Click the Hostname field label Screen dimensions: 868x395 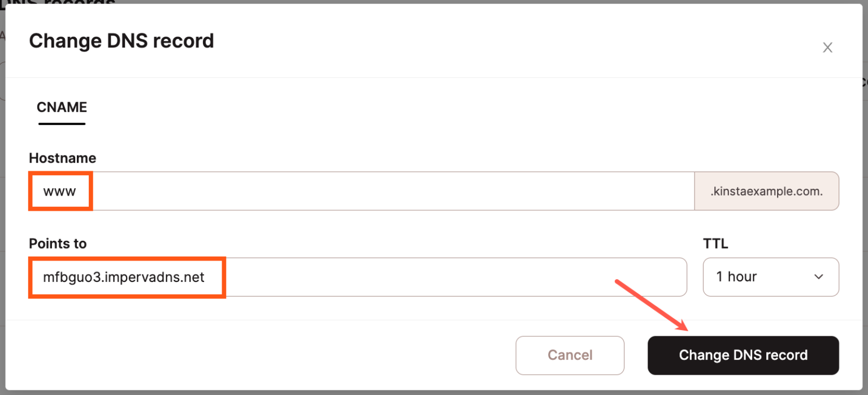(62, 158)
